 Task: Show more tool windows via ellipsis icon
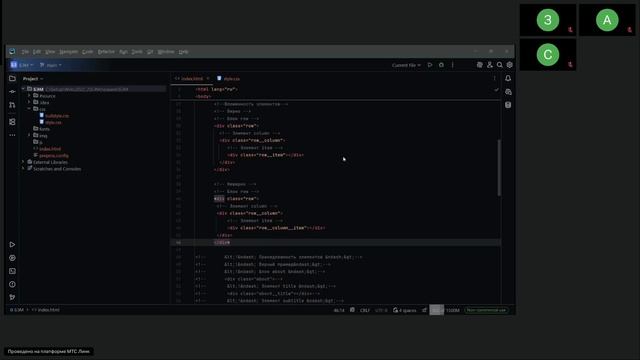coord(12,135)
